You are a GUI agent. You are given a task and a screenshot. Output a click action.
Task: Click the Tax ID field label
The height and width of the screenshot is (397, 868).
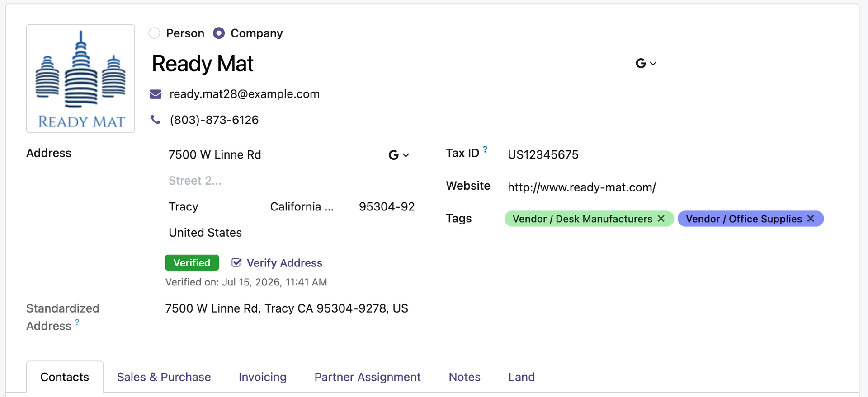462,153
